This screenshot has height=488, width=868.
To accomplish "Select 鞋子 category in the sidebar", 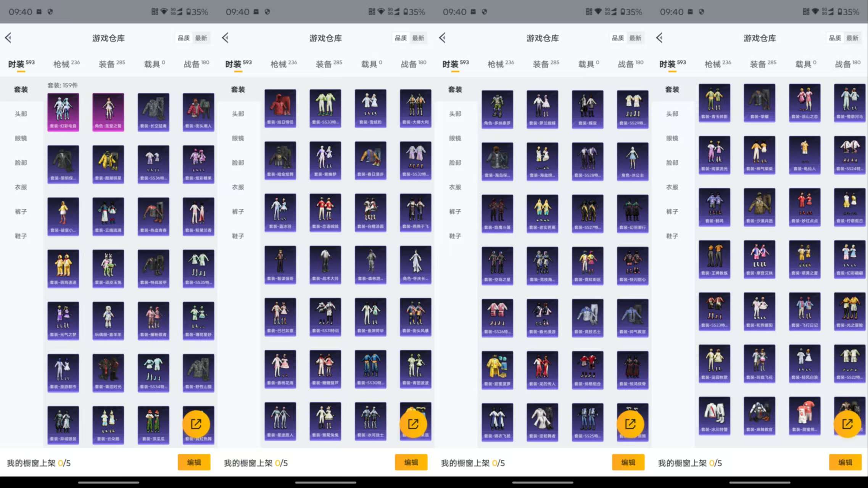I will [x=21, y=236].
